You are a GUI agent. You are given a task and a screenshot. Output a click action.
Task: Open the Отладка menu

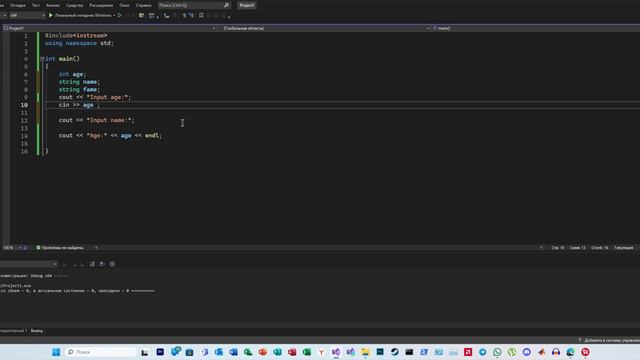coord(18,5)
